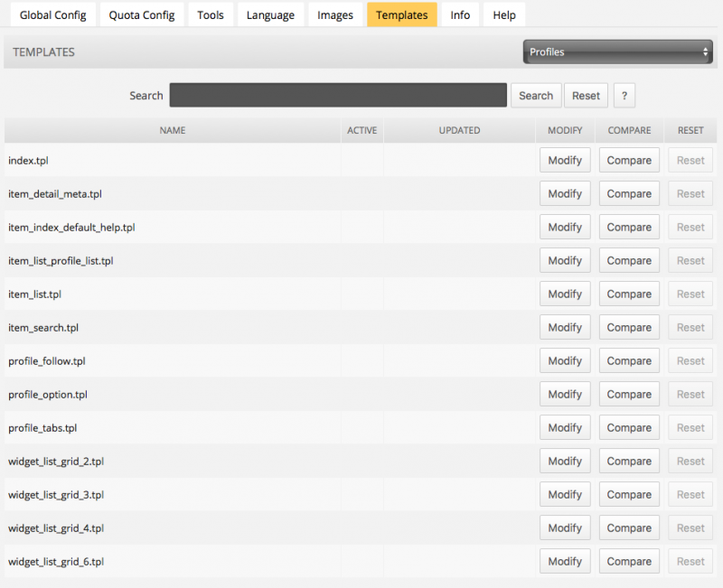Click into the template search field
The width and height of the screenshot is (723, 588).
coord(338,96)
